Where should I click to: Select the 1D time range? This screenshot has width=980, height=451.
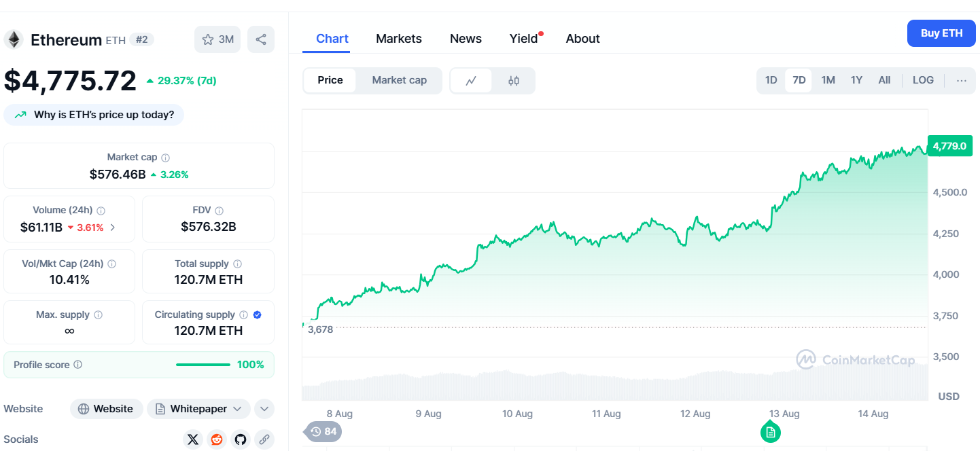pyautogui.click(x=771, y=80)
